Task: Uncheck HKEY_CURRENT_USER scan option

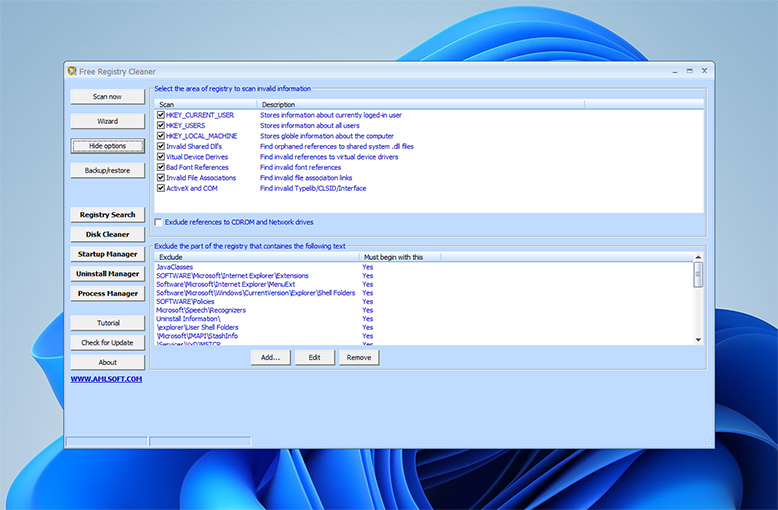Action: coord(161,115)
